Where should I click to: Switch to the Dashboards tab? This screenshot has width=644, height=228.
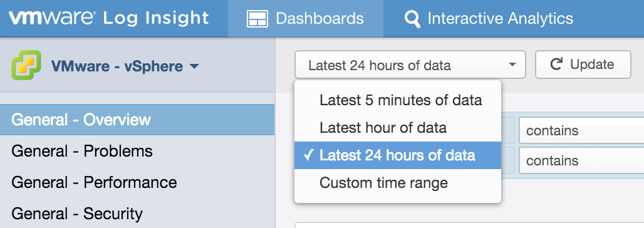point(306,19)
